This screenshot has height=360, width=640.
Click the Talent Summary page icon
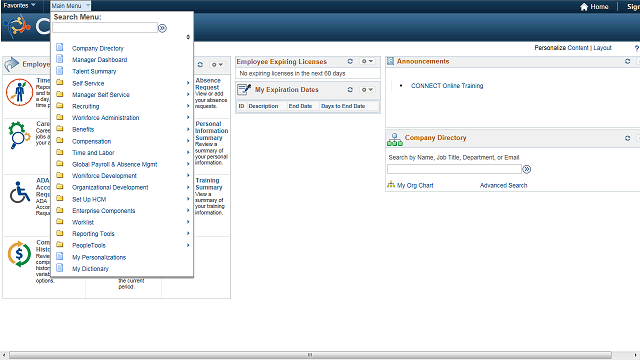[x=60, y=71]
